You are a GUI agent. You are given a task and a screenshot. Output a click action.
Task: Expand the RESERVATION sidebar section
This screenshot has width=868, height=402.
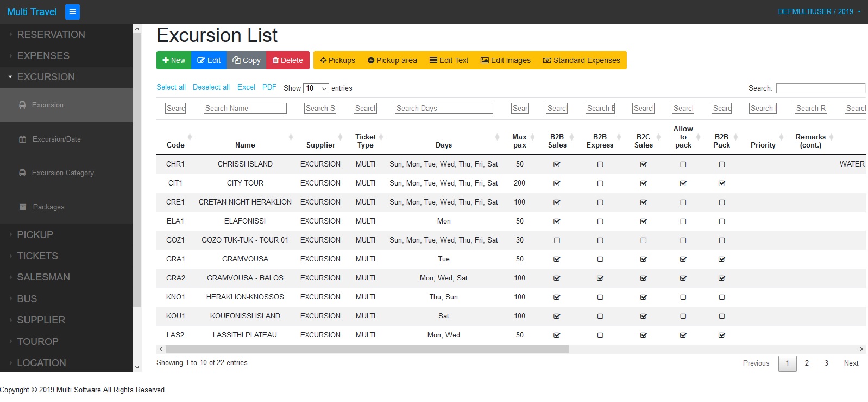[x=51, y=35]
